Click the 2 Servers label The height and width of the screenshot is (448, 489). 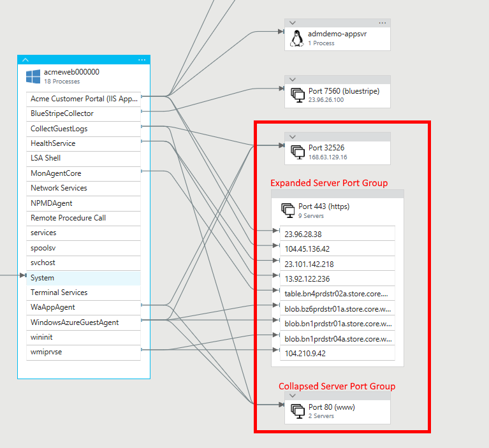pyautogui.click(x=321, y=416)
